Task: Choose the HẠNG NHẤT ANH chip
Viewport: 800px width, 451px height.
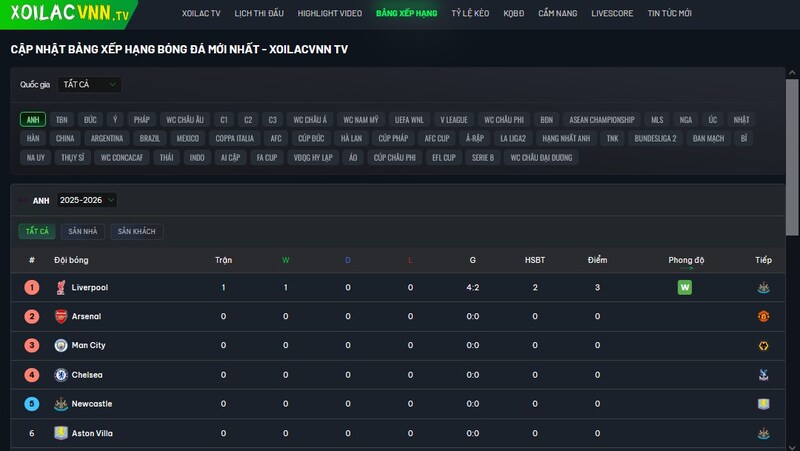Action: 566,138
